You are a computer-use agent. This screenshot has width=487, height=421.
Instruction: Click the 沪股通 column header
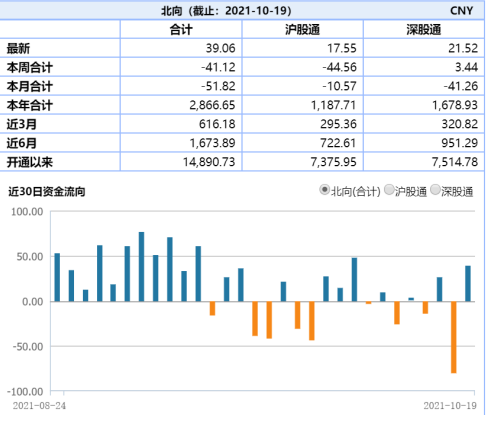tap(302, 30)
